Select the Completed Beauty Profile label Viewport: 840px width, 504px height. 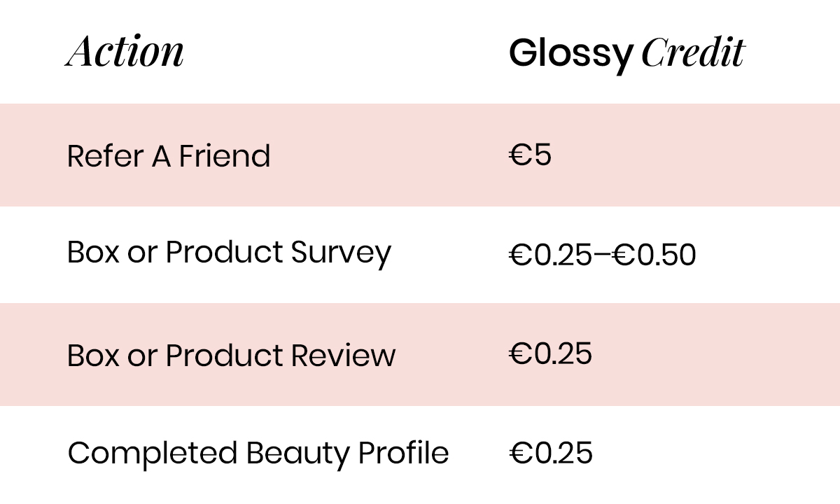(258, 453)
